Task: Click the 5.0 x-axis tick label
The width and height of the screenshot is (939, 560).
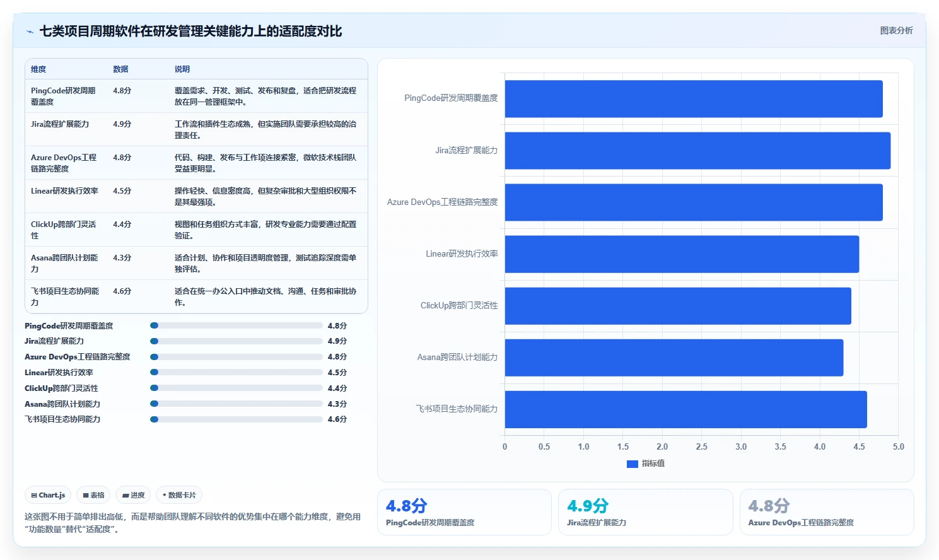Action: [898, 446]
